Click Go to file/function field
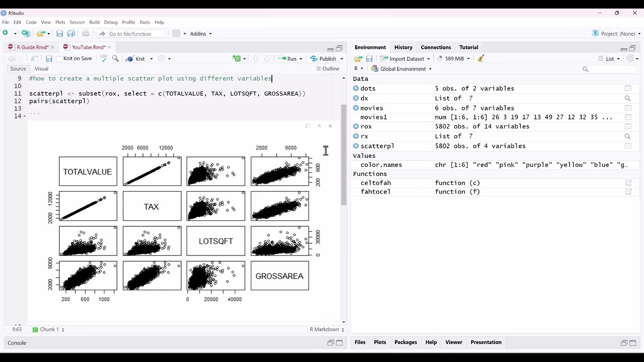The image size is (644, 362). (130, 34)
